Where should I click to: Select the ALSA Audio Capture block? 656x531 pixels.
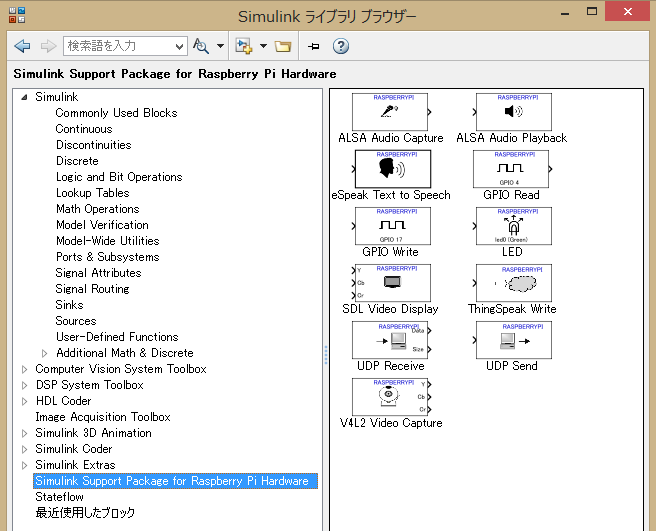coord(391,112)
